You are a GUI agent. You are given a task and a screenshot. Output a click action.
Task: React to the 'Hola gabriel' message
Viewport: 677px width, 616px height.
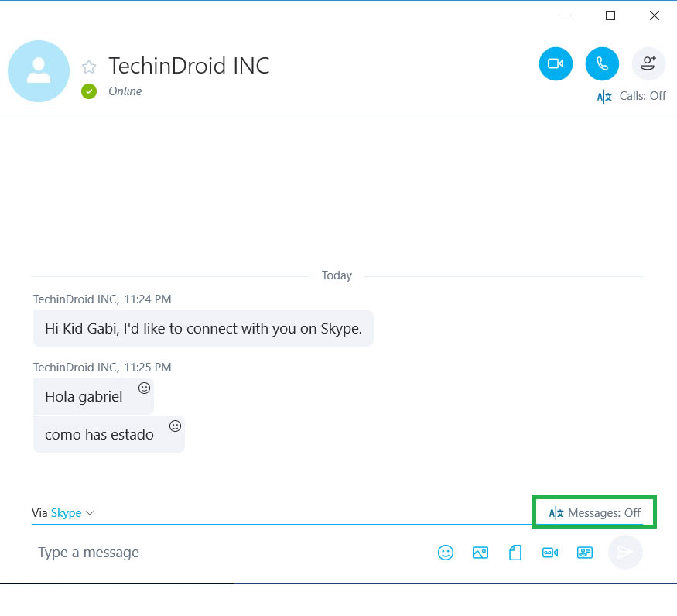click(144, 388)
